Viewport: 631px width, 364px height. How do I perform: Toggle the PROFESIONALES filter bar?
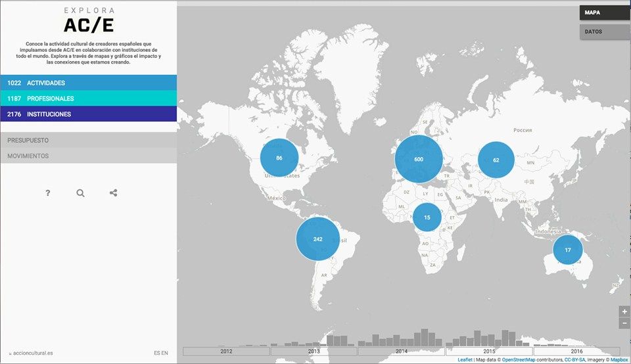89,98
